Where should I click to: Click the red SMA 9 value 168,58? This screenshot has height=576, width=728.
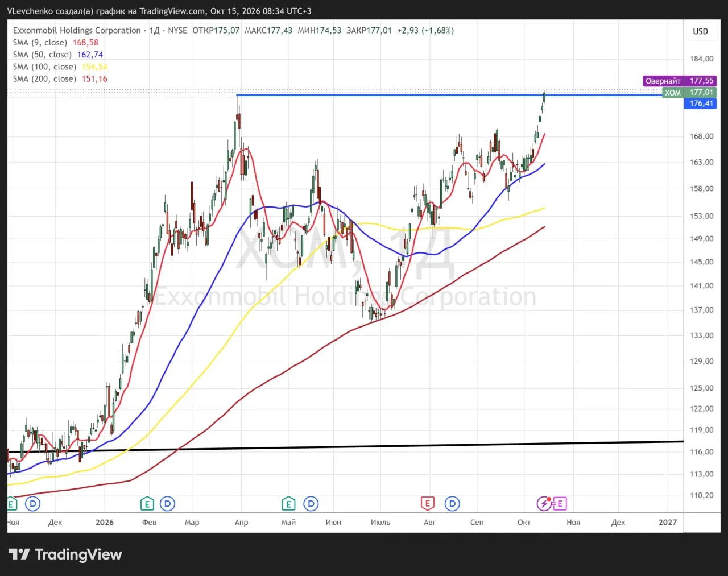click(85, 43)
